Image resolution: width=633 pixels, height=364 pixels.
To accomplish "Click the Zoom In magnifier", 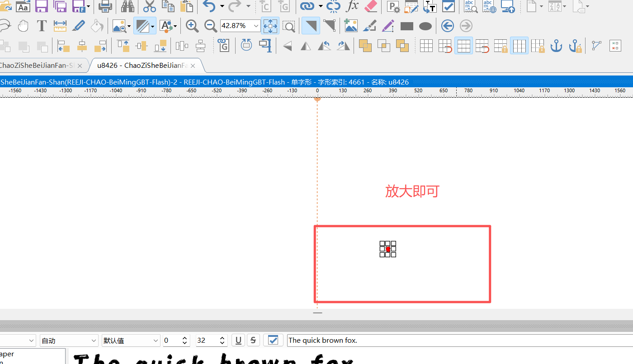I will tap(192, 26).
